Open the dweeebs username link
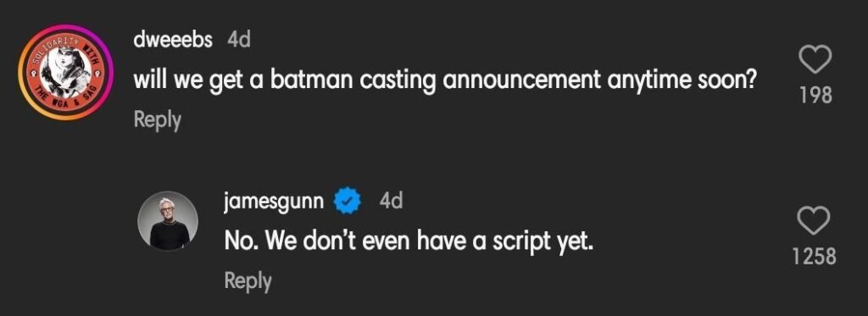 (173, 40)
